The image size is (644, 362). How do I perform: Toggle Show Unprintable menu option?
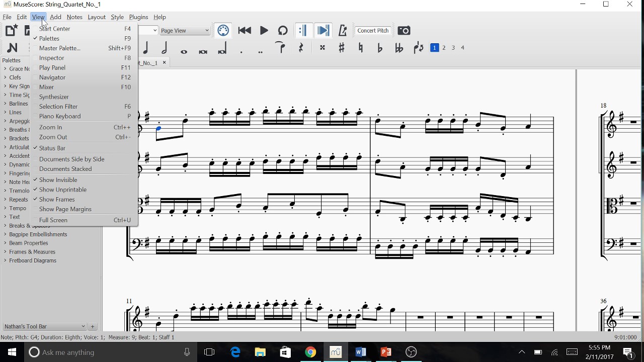click(x=84, y=190)
